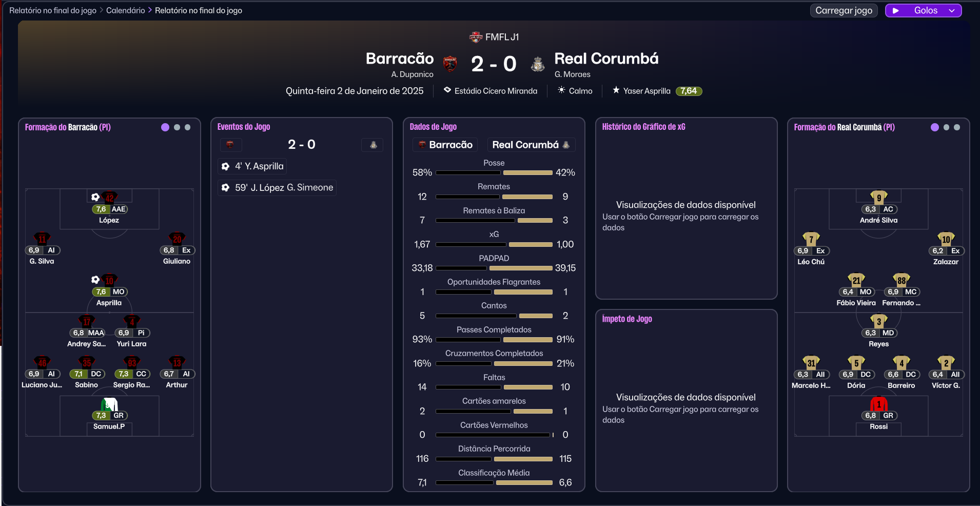Click the Barracão club crest in header
This screenshot has width=980, height=506.
point(450,64)
